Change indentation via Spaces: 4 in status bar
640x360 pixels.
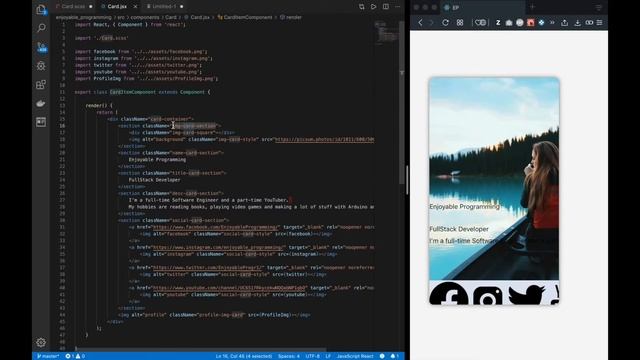click(289, 356)
